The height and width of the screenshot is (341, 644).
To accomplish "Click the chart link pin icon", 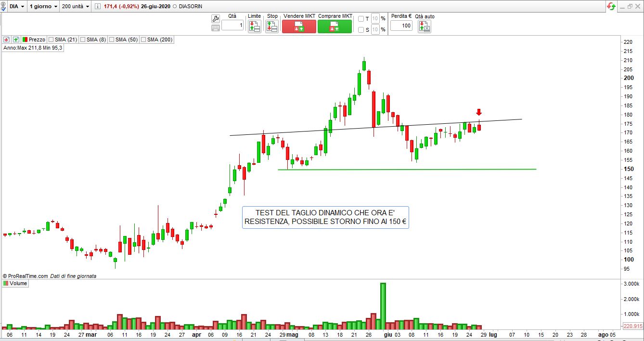I will (x=3, y=7).
